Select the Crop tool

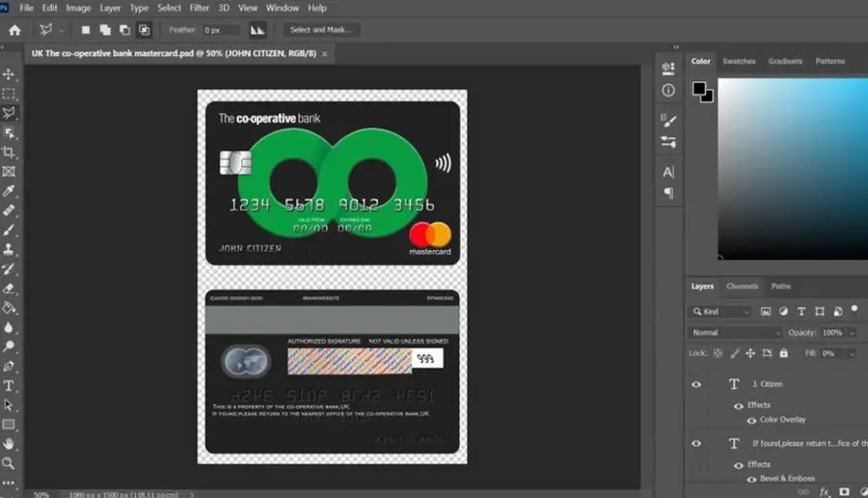(9, 152)
